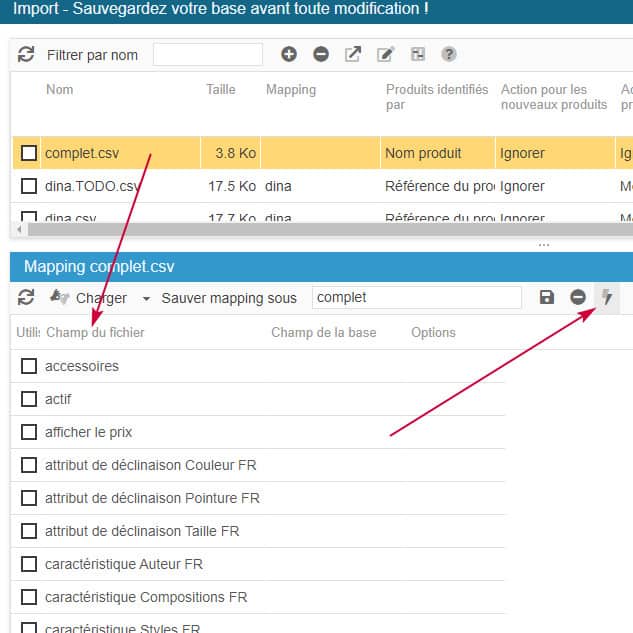The width and height of the screenshot is (633, 633).
Task: Sort by the Taille column header
Action: [x=221, y=90]
